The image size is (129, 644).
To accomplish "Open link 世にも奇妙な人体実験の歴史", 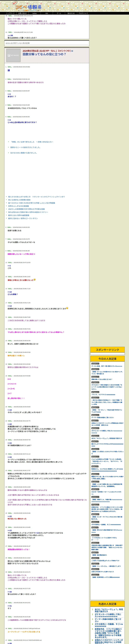I will [x=19, y=200].
